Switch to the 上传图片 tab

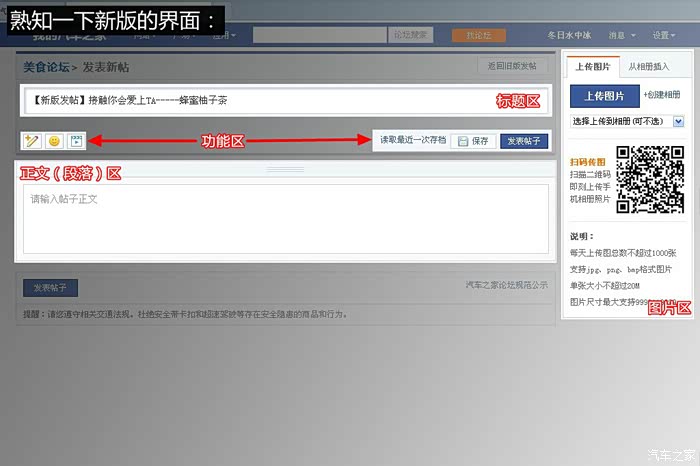[592, 67]
